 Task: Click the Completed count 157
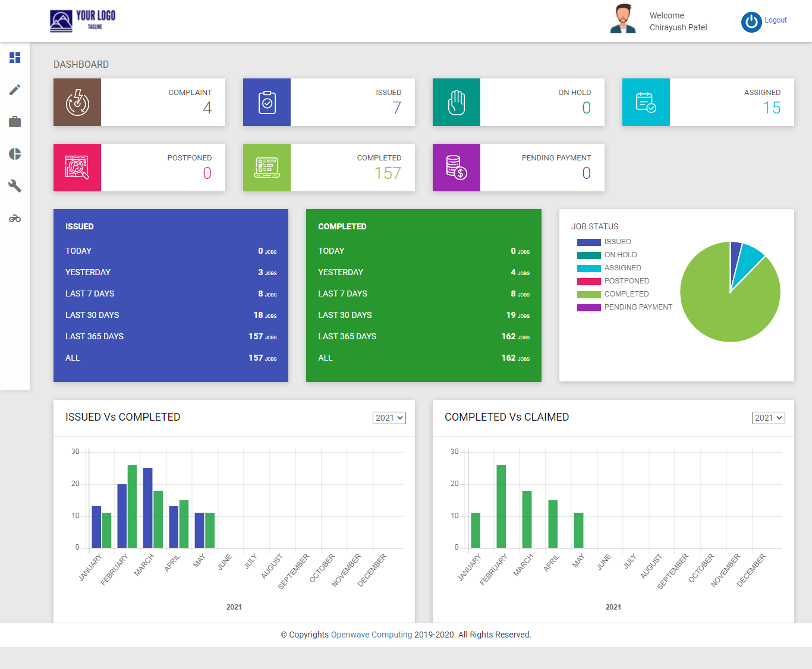click(388, 173)
